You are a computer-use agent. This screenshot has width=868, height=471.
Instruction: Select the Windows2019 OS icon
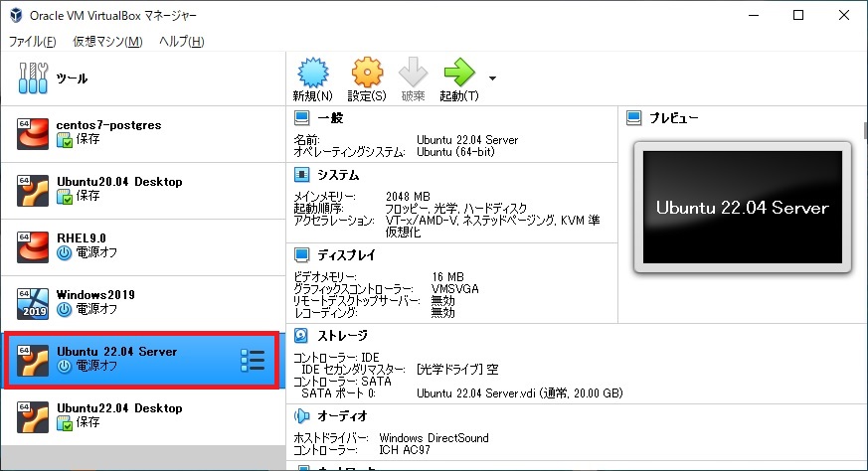33,303
